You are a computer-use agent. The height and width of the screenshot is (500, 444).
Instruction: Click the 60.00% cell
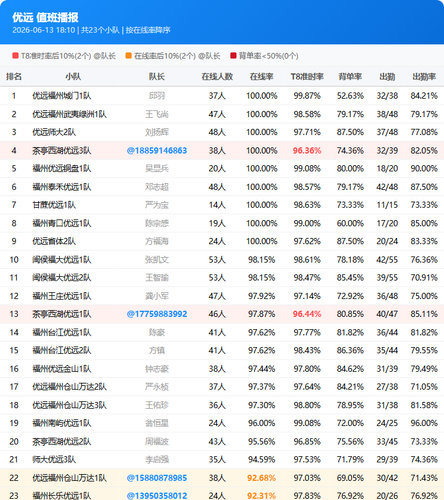[350, 223]
